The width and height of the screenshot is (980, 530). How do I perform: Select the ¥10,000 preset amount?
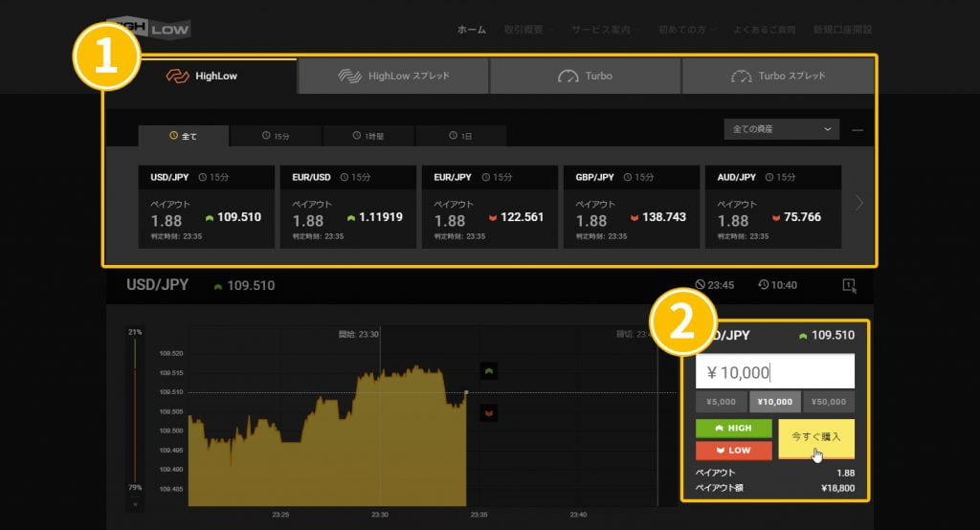pyautogui.click(x=774, y=403)
